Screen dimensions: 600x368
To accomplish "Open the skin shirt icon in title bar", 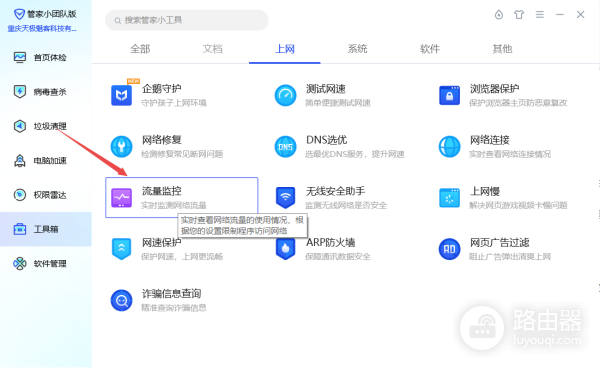I will [519, 15].
